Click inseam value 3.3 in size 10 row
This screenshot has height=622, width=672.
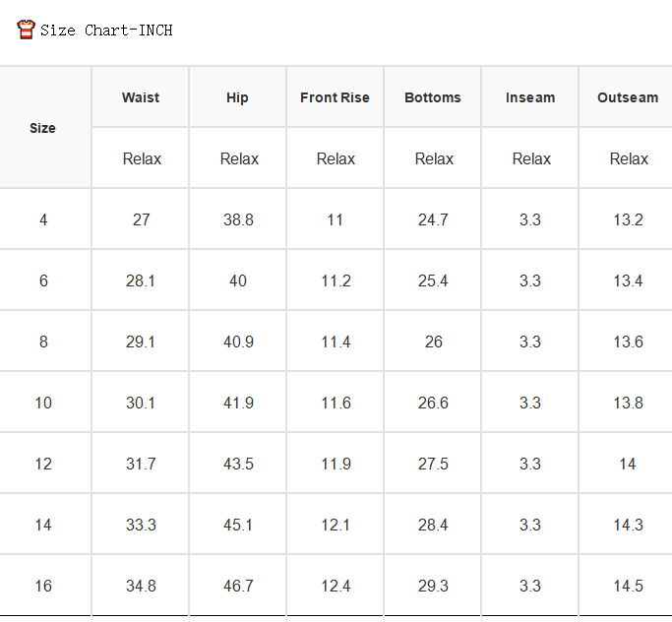coord(530,403)
